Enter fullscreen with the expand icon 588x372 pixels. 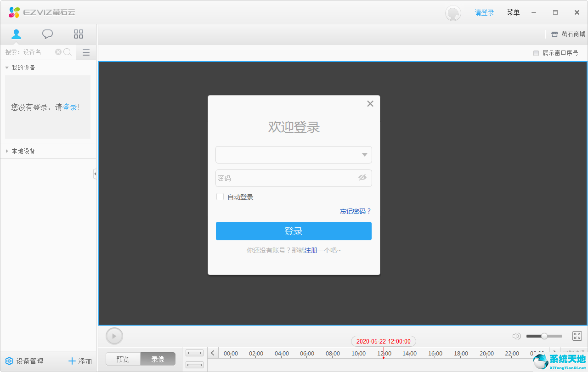577,336
